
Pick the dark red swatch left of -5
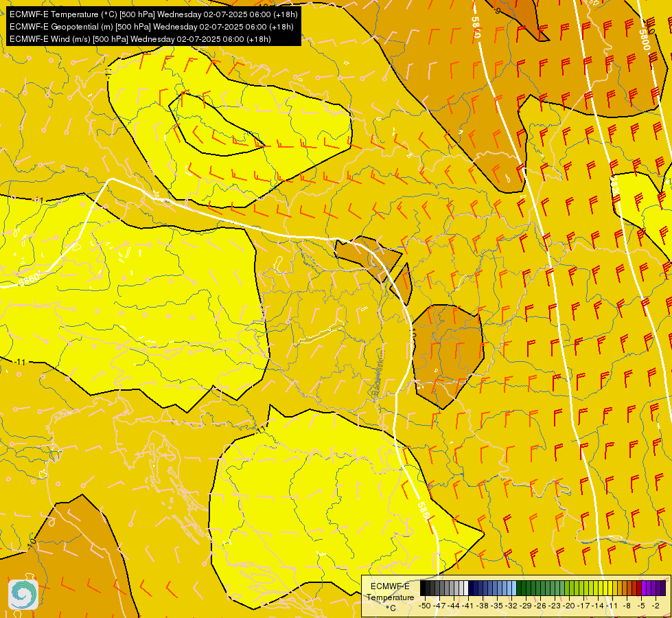click(639, 588)
